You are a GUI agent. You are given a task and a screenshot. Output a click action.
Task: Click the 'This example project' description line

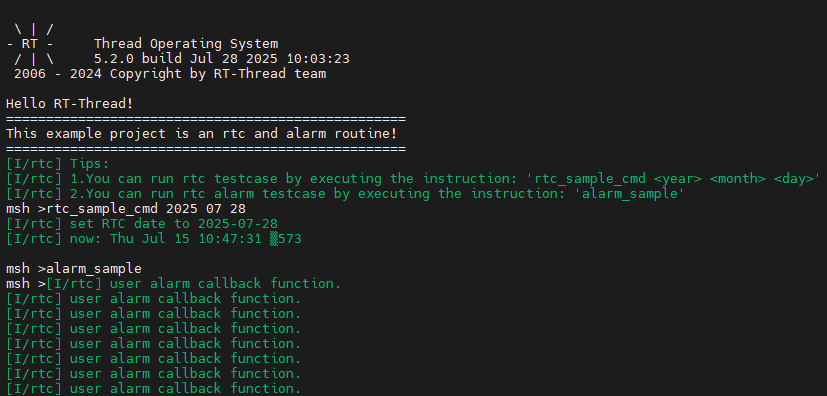(x=201, y=133)
